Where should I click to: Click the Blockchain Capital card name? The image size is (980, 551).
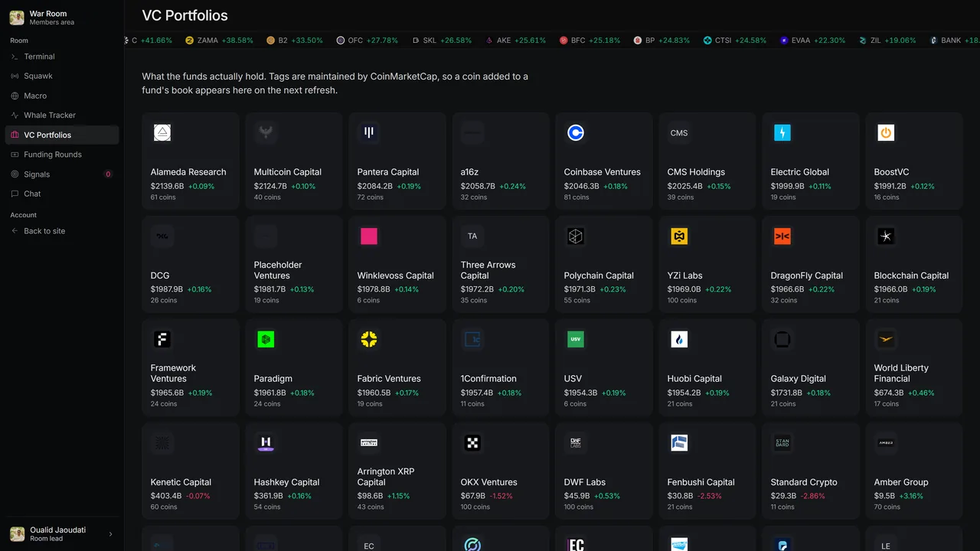(911, 275)
